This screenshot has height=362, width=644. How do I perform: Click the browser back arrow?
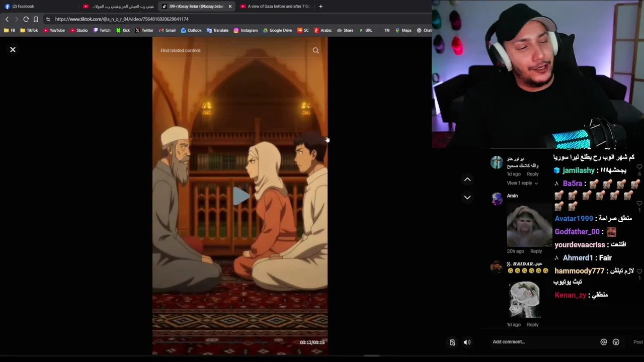point(7,19)
